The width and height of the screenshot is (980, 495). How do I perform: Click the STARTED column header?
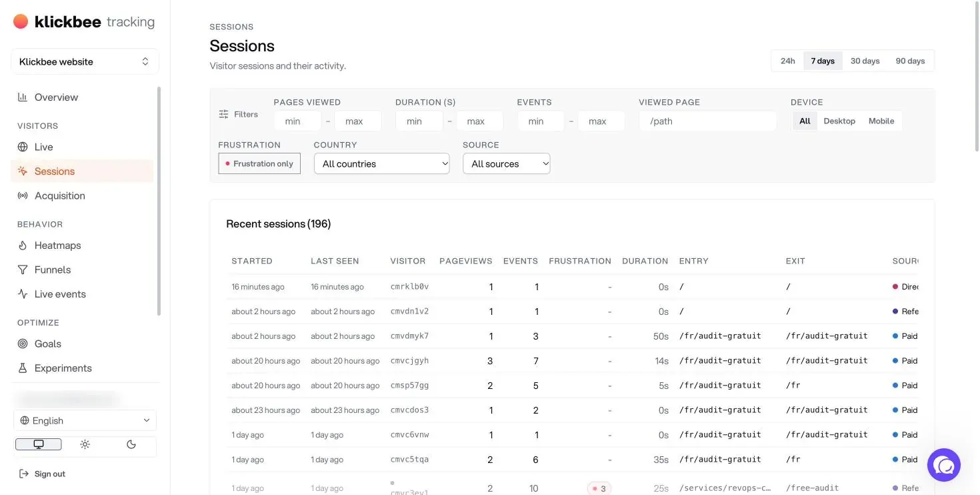[x=252, y=261]
